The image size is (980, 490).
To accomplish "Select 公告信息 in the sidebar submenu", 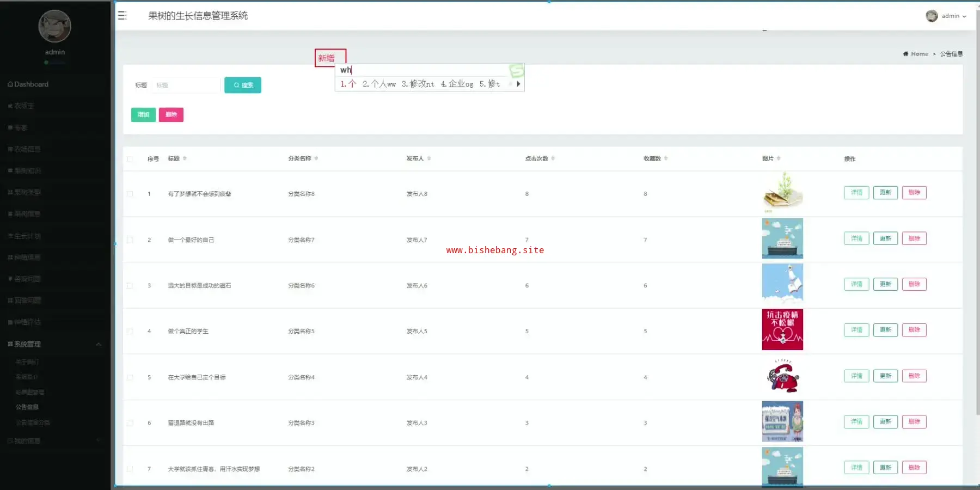I will tap(27, 407).
